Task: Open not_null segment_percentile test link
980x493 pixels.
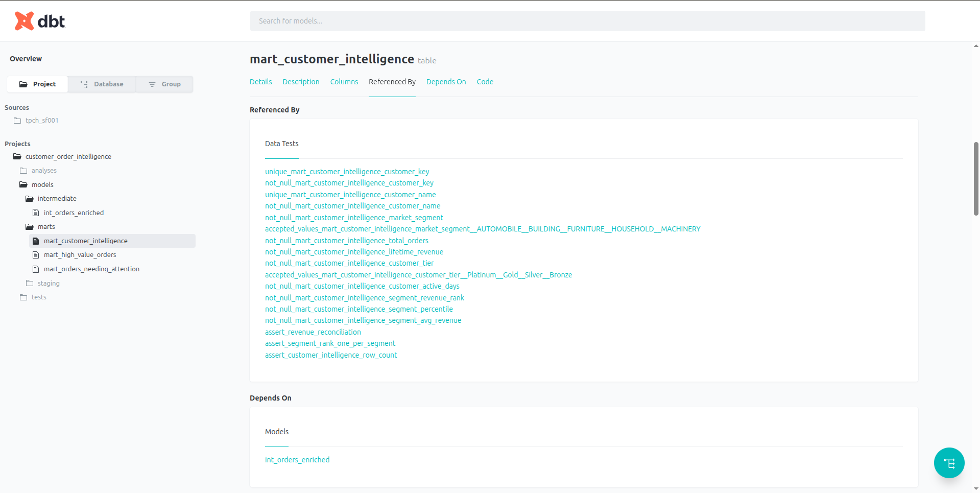Action: click(x=359, y=309)
